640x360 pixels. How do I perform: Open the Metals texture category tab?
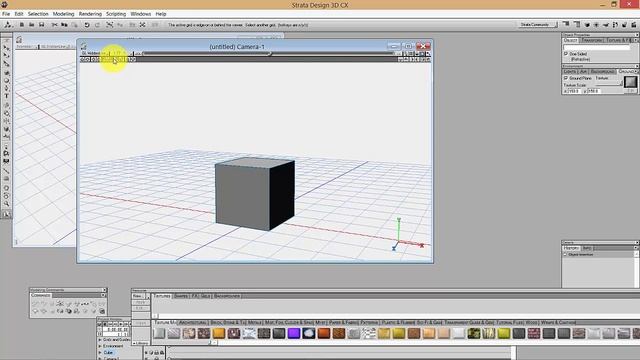254,322
